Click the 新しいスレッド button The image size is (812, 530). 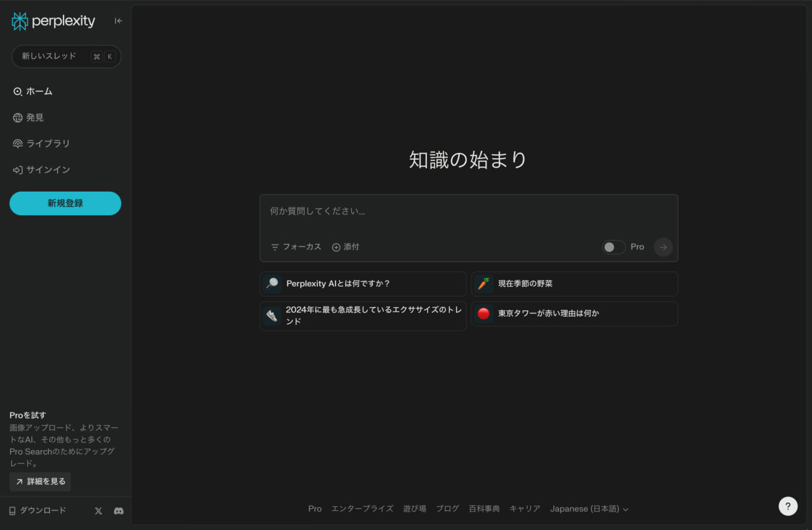(x=67, y=56)
